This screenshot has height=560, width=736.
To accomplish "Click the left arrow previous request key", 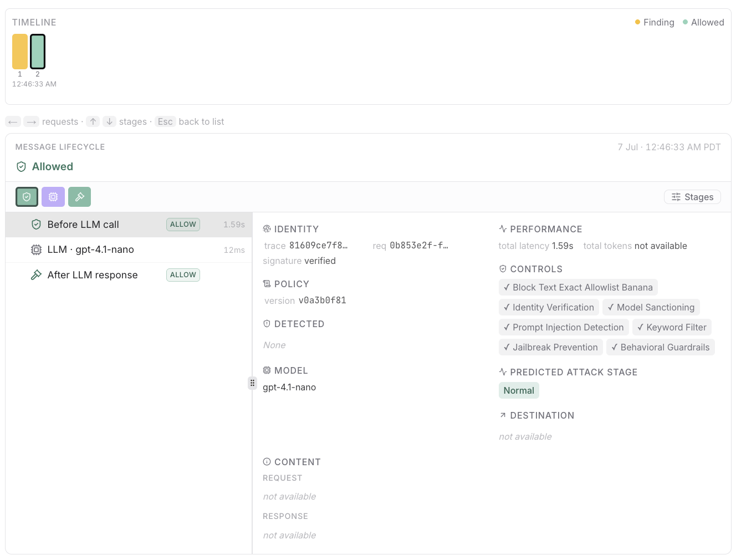I will [x=13, y=121].
